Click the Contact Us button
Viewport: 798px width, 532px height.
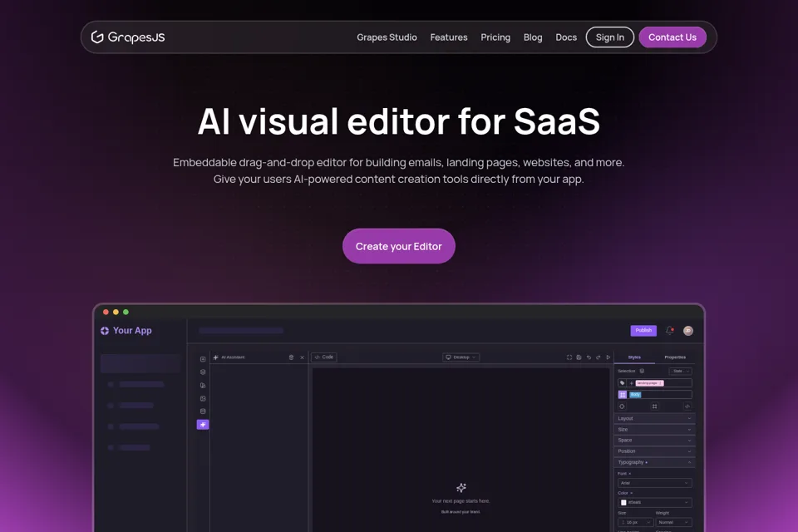click(672, 37)
